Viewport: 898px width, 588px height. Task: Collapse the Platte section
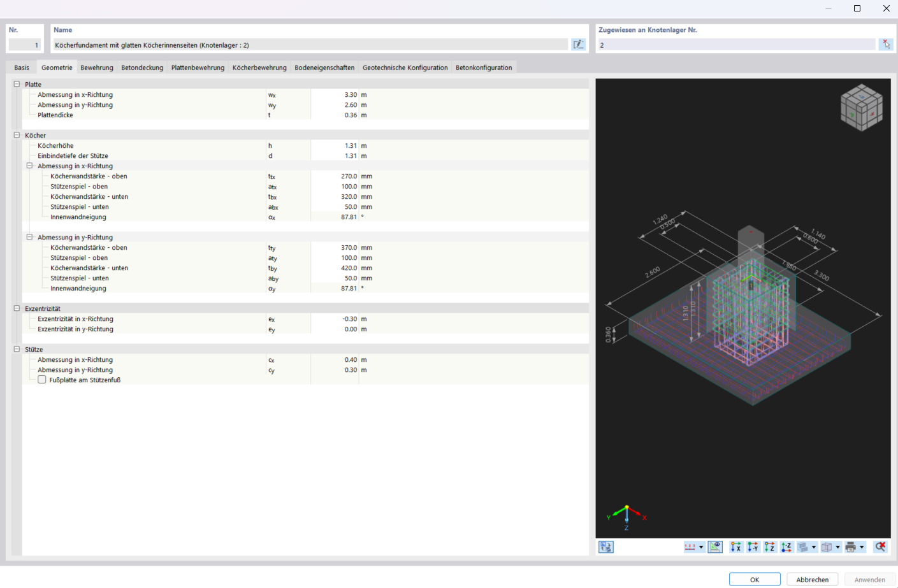pos(16,83)
